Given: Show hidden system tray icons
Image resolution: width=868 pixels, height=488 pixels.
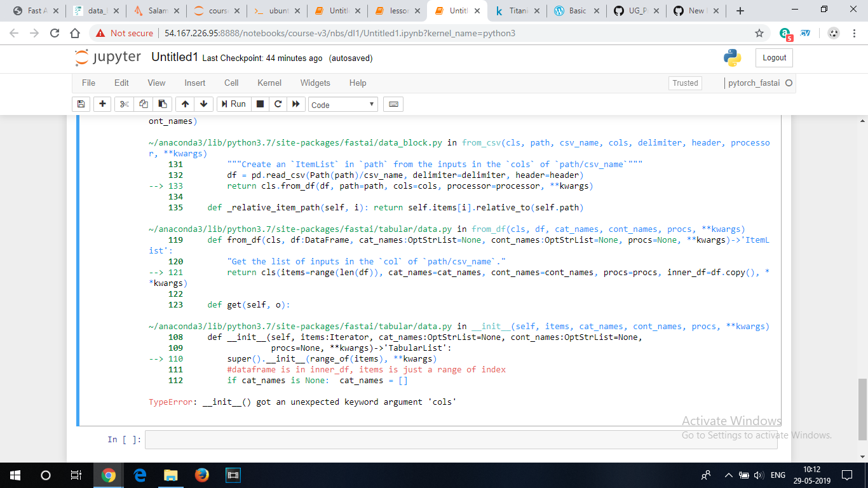Looking at the screenshot, I should tap(728, 475).
